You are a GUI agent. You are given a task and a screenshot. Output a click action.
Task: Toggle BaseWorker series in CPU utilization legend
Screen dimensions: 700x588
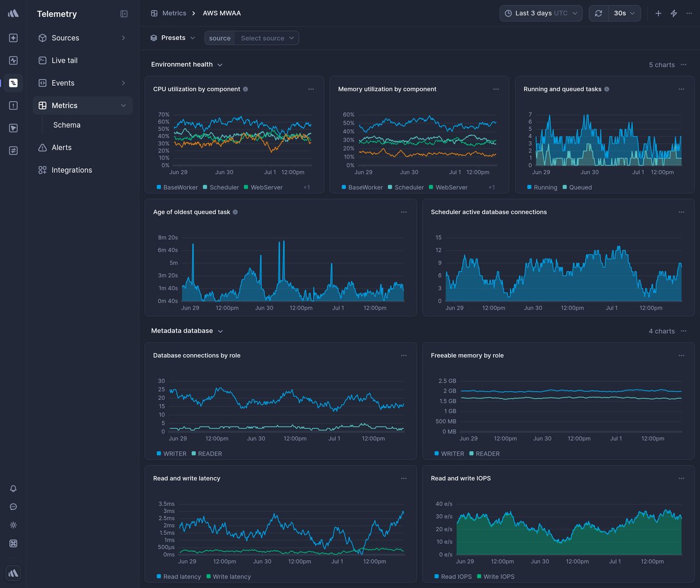[177, 188]
